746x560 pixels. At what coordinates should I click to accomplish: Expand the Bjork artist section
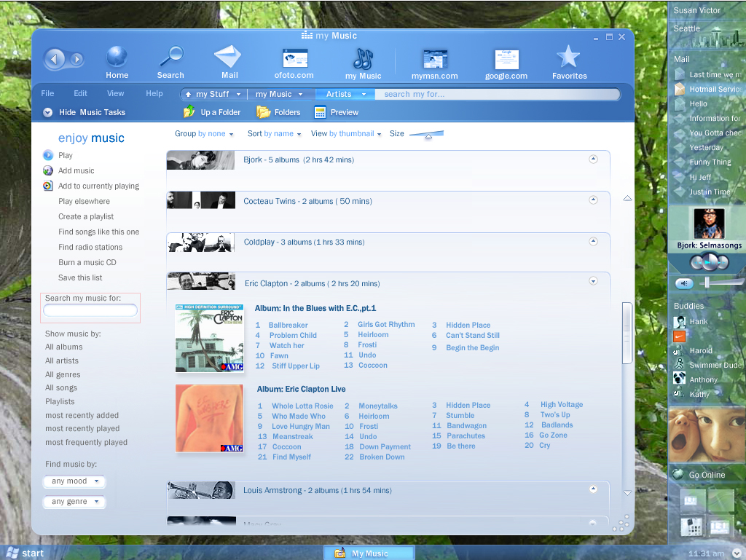[x=593, y=159]
